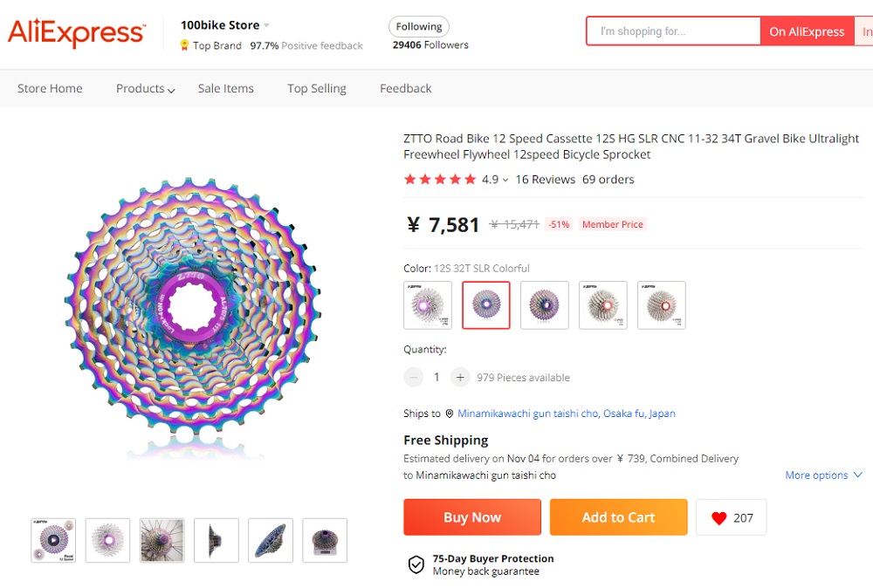
Task: Expand the 100bike Store dropdown arrow
Action: coord(266,25)
